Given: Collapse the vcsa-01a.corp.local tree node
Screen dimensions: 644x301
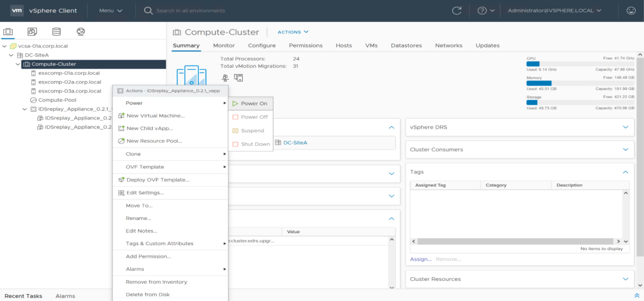Looking at the screenshot, I should (4, 46).
